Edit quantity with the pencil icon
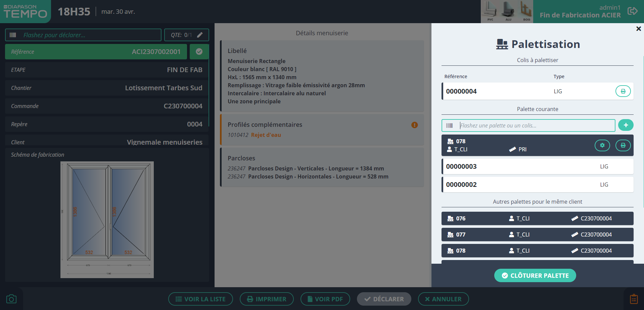This screenshot has height=310, width=644. pos(200,35)
